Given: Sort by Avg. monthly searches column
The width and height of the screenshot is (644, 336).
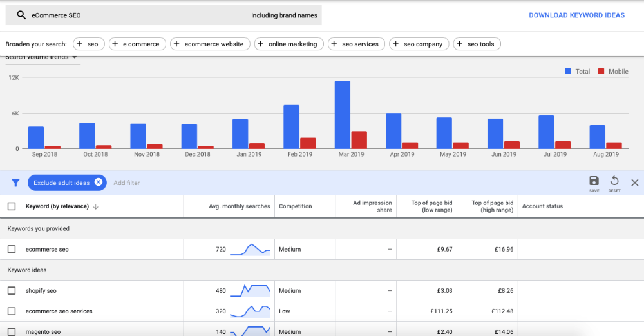Looking at the screenshot, I should pos(238,206).
